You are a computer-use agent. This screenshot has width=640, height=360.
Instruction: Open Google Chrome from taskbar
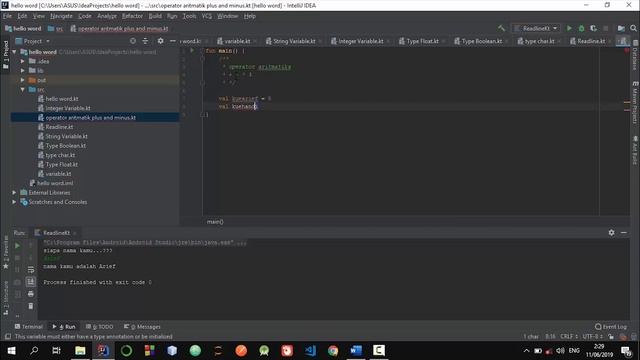[333, 351]
